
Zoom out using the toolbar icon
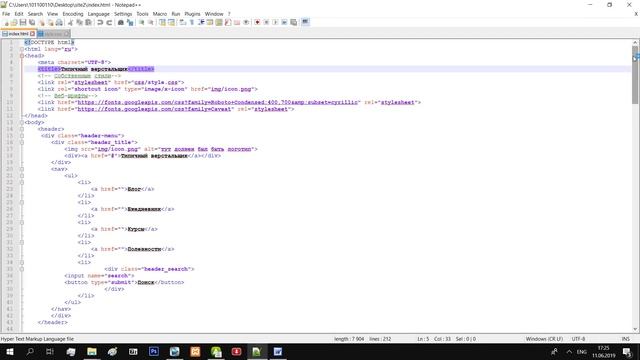tap(151, 22)
